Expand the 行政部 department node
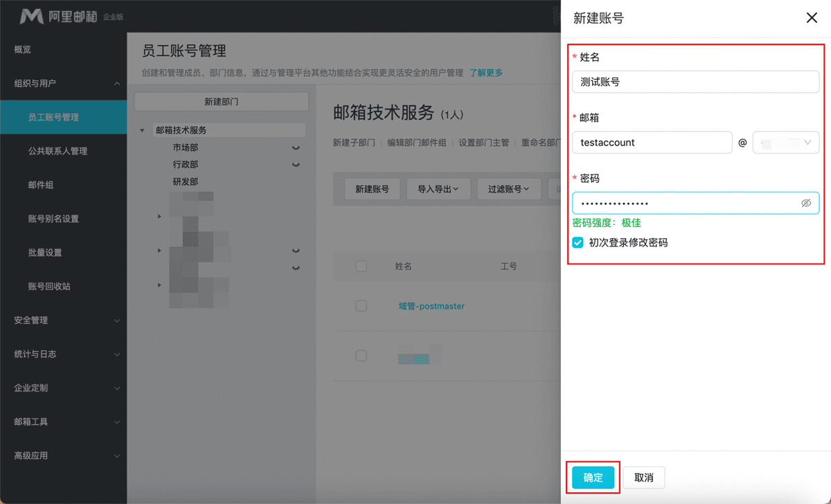The image size is (831, 504). [295, 164]
